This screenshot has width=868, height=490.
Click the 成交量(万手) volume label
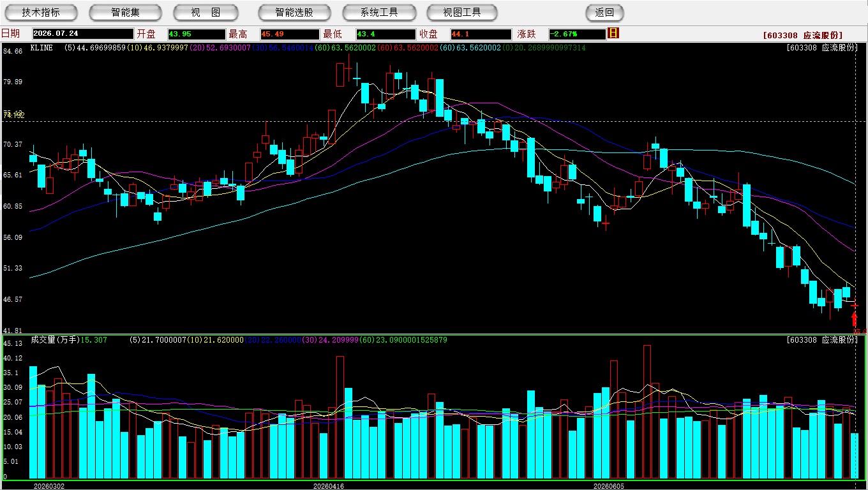click(55, 340)
